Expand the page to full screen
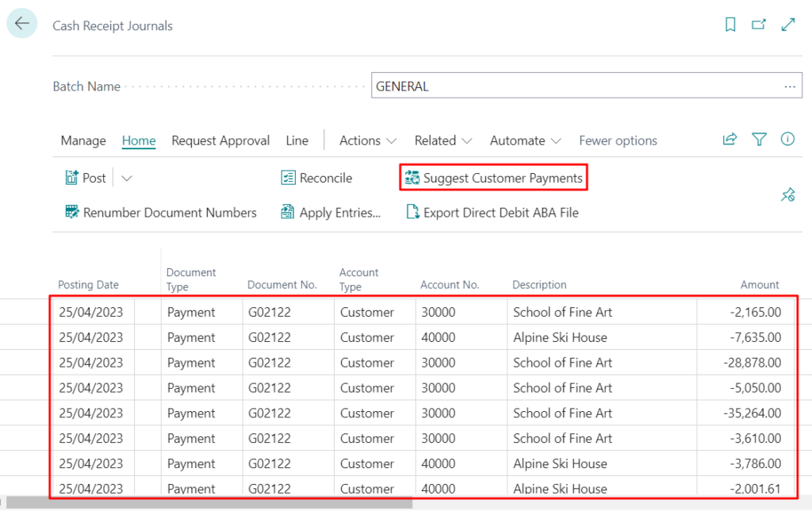 tap(787, 24)
